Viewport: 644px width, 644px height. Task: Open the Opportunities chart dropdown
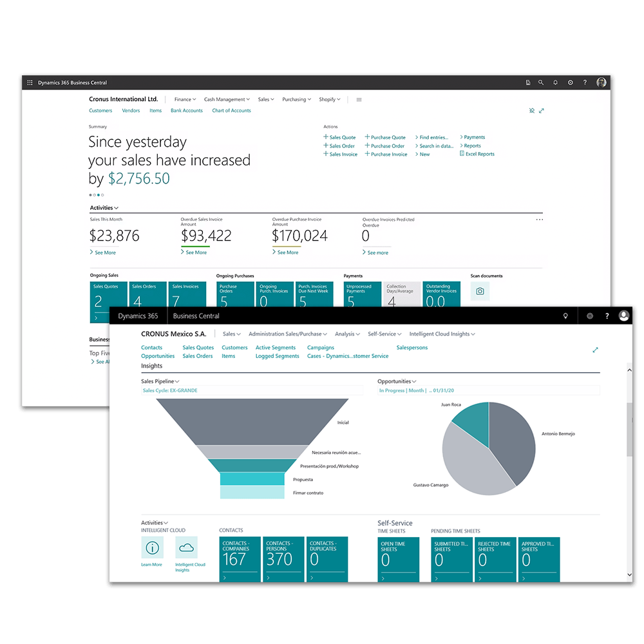tap(397, 381)
